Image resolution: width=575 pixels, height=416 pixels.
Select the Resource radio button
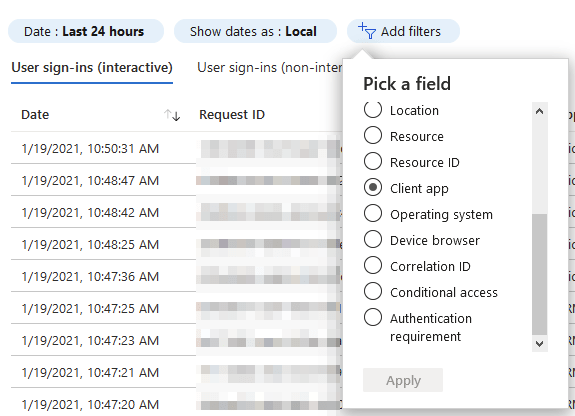[373, 135]
